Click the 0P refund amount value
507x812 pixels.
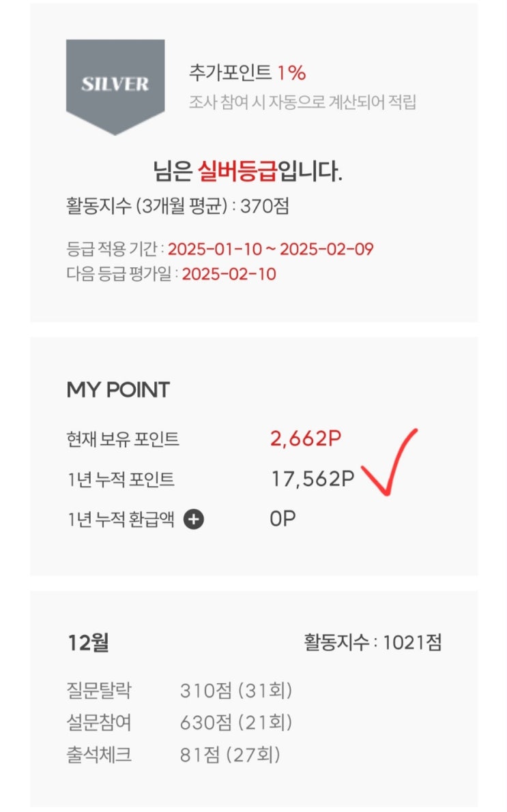tap(283, 518)
